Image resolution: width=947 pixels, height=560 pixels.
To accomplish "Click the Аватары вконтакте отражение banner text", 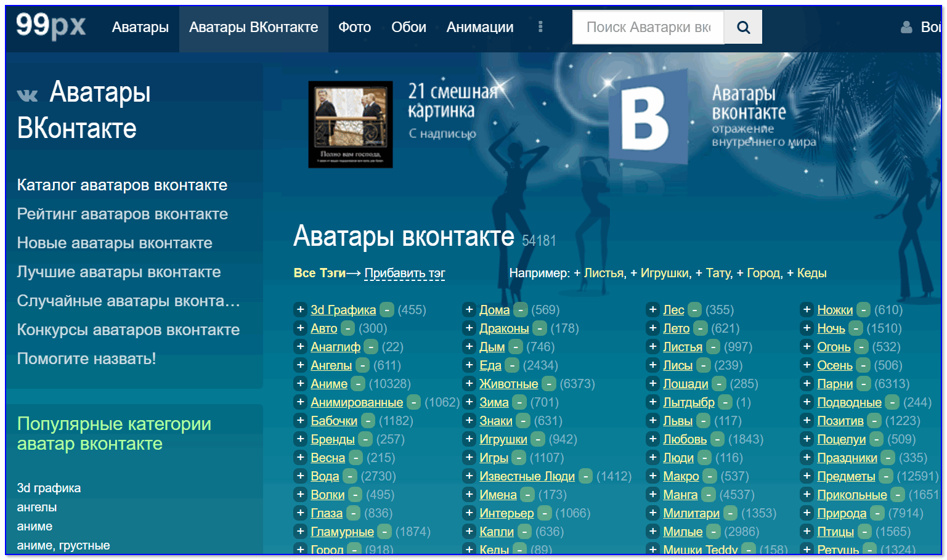I will click(764, 117).
